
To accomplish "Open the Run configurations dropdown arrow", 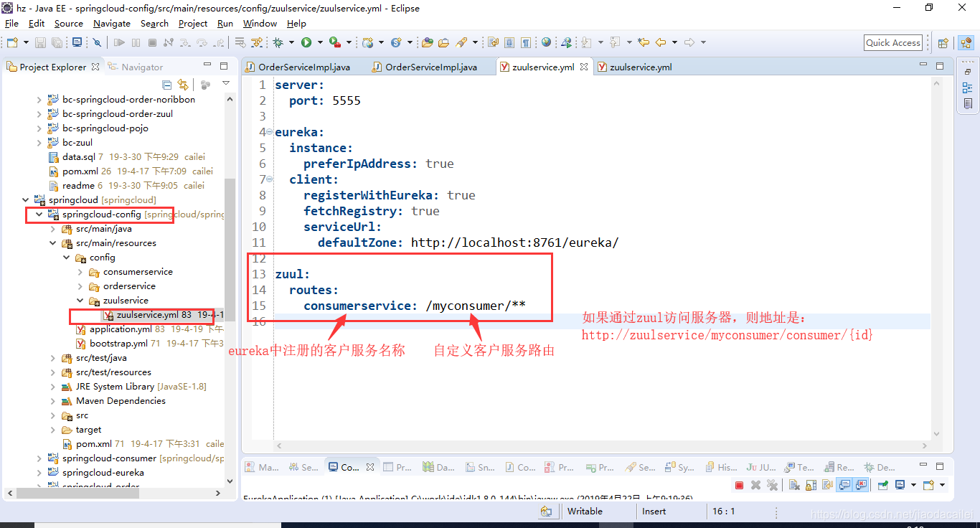I will tap(319, 42).
